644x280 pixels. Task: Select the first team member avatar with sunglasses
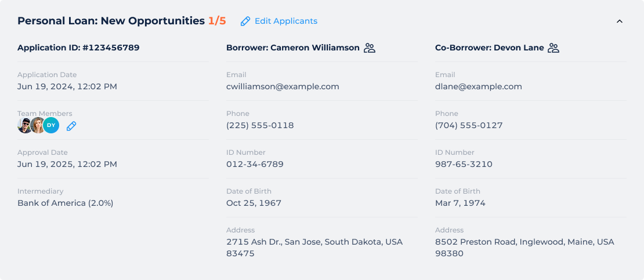coord(24,126)
